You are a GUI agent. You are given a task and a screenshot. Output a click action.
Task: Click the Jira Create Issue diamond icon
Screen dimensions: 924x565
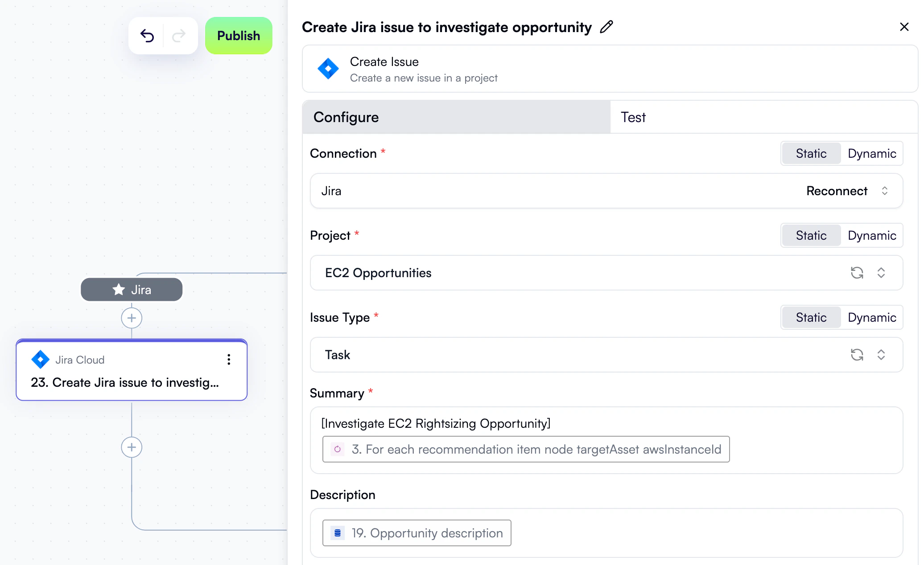click(x=328, y=69)
